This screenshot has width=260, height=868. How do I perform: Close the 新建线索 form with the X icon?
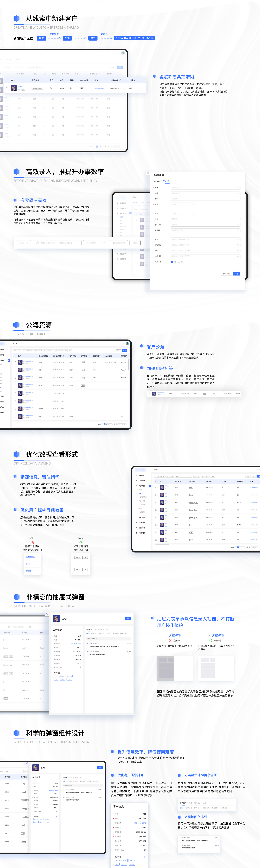point(148,173)
